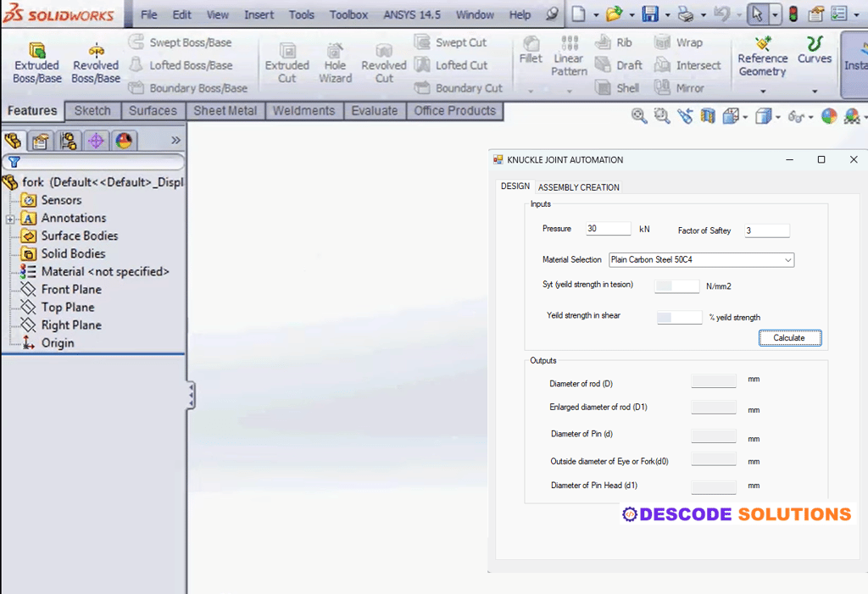Switch to the Evaluate tab
The image size is (868, 594).
[x=374, y=111]
